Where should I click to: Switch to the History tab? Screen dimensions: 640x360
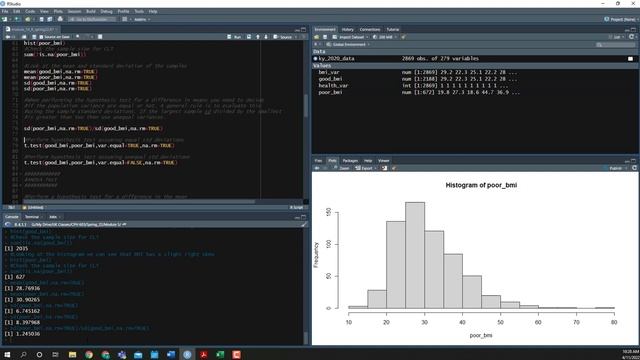[348, 29]
